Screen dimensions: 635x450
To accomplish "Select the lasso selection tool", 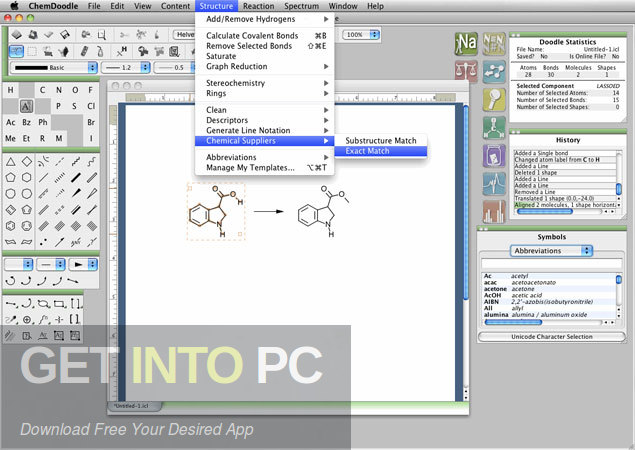I will point(17,51).
